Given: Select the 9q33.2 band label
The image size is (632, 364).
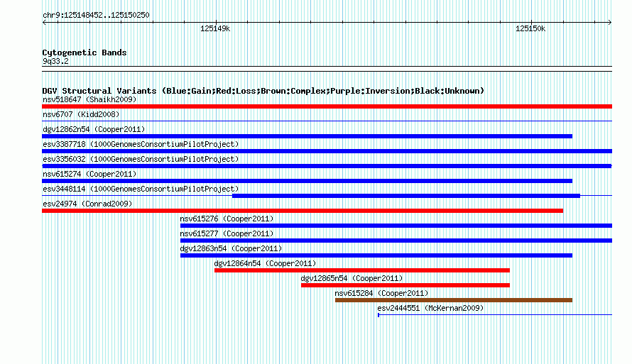Looking at the screenshot, I should coord(55,61).
